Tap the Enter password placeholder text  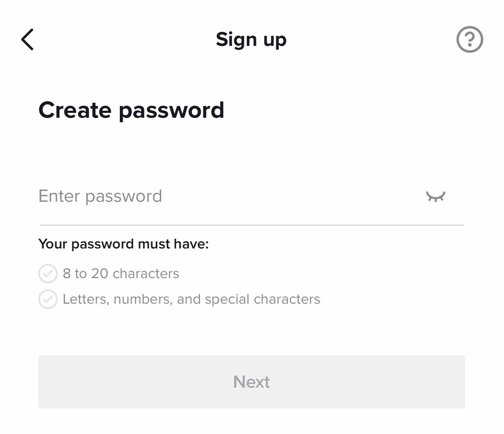[x=100, y=196]
